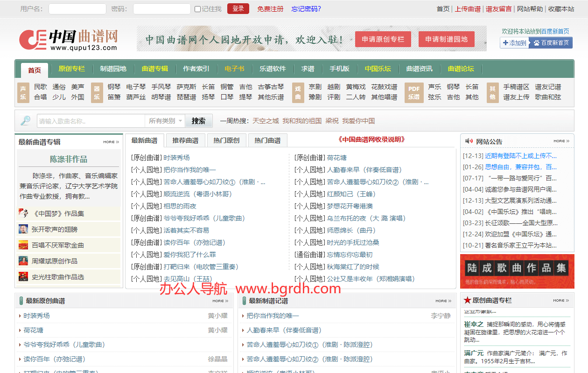
Task: Click the 器乐 category badge icon
Action: pos(97,92)
